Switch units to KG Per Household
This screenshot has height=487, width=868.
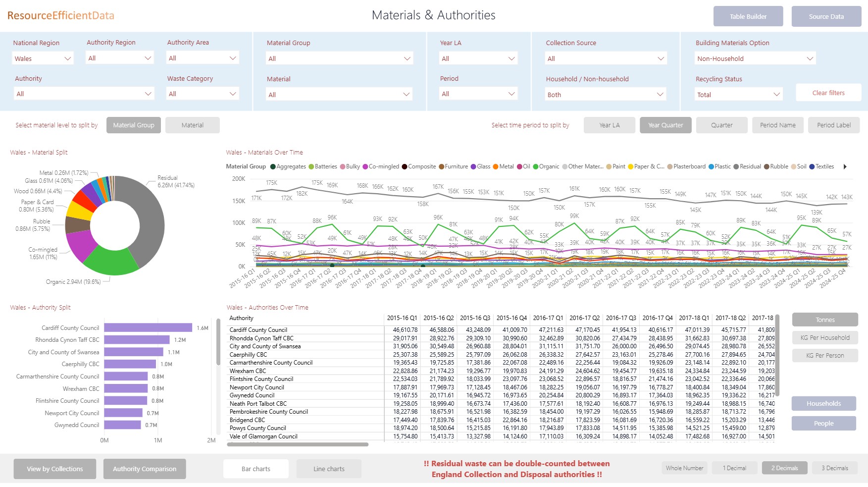824,338
